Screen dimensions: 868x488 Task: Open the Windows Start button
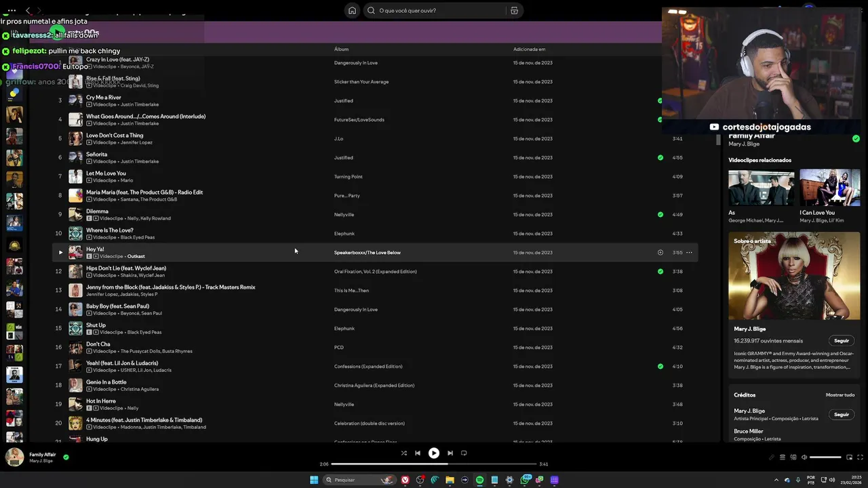coord(314,480)
